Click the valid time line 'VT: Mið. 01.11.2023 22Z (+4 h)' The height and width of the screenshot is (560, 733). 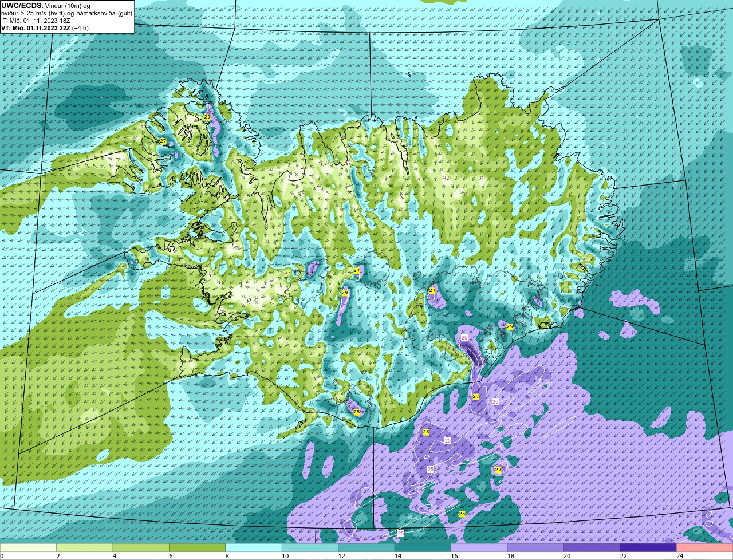45,28
